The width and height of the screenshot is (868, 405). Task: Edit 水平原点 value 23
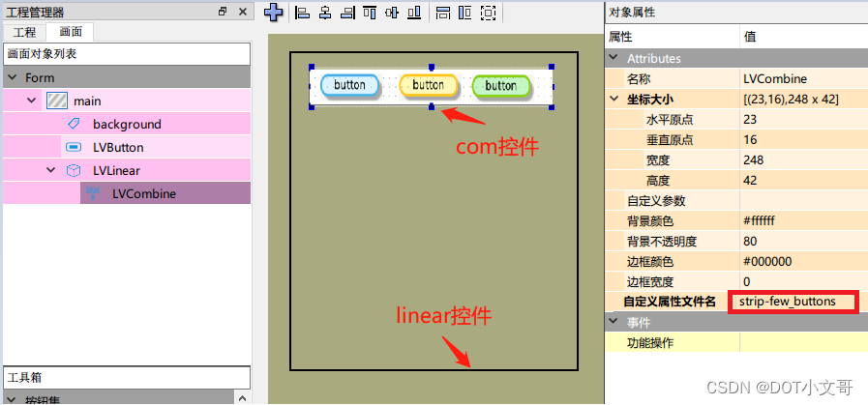804,120
